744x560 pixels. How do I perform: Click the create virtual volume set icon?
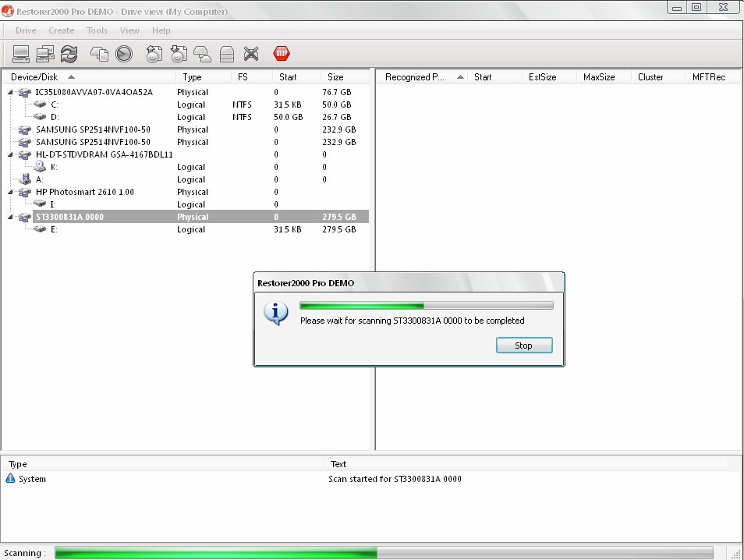tap(227, 54)
